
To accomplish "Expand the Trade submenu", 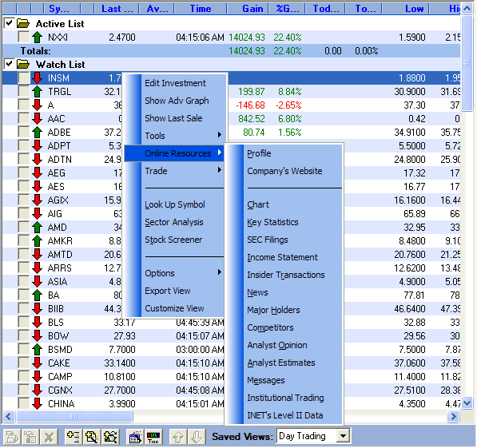I will point(175,171).
